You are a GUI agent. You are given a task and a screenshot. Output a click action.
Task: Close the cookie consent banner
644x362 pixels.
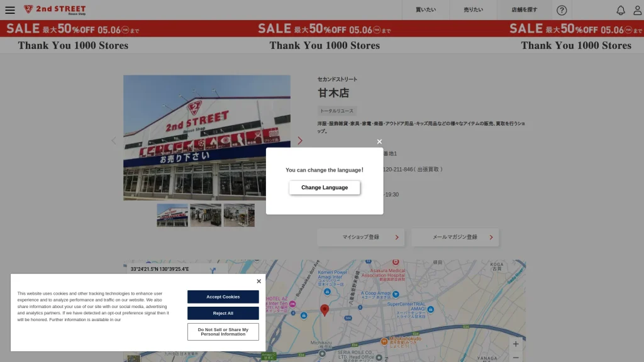258,281
